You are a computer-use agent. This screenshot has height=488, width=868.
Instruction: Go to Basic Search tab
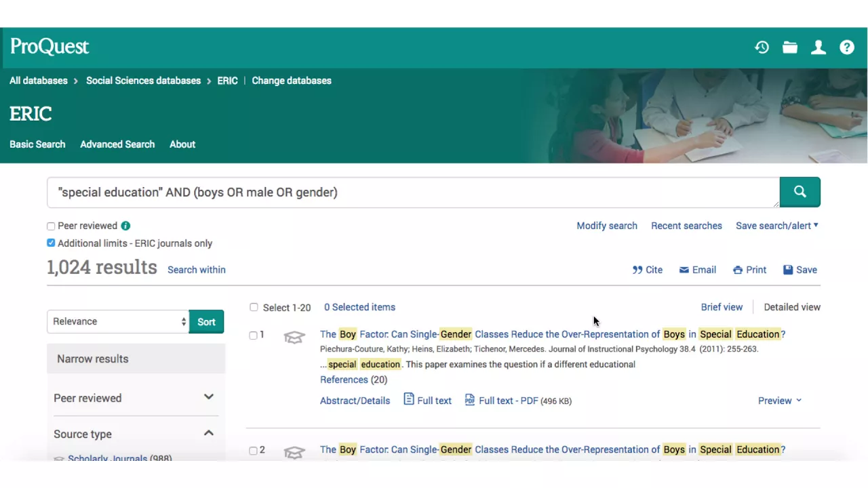37,144
